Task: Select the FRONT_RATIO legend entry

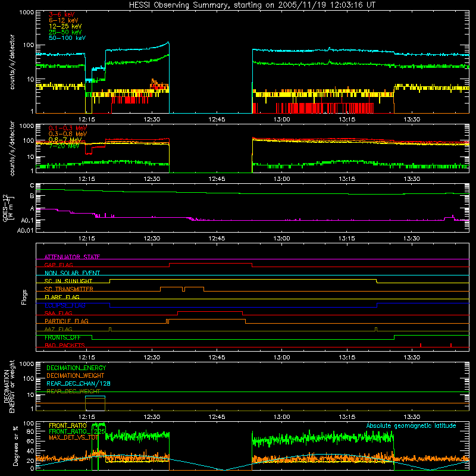Action: click(68, 425)
